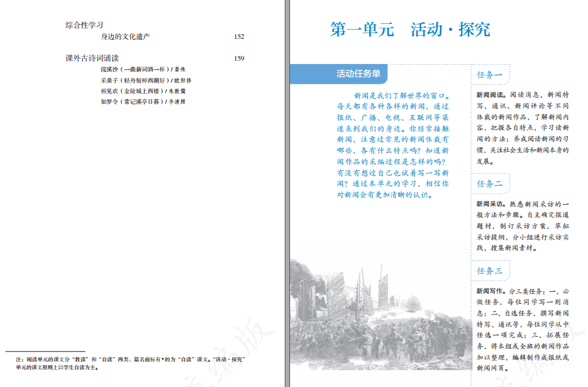Click the bold term 新闻写作

pos(491,291)
